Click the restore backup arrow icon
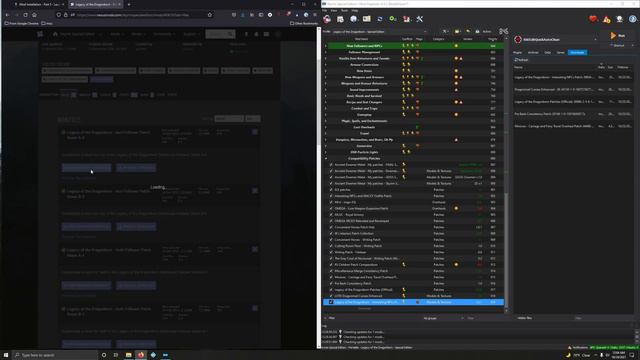 pyautogui.click(x=468, y=31)
